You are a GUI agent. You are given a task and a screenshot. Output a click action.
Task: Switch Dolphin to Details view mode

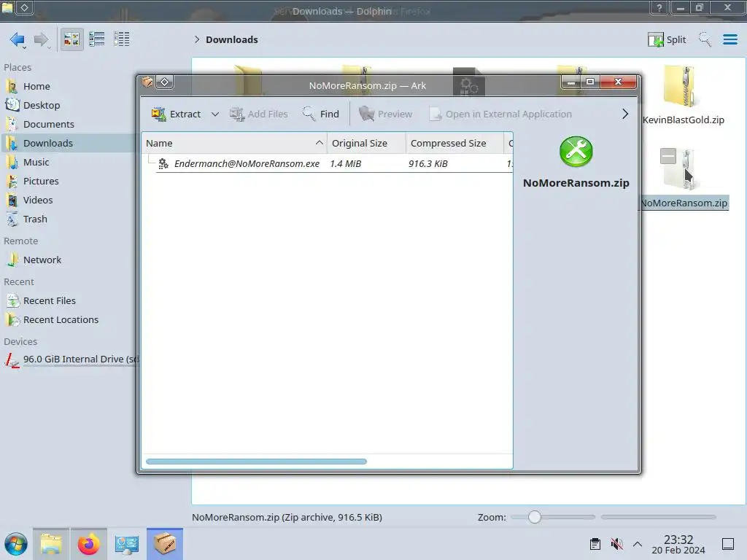pyautogui.click(x=122, y=39)
